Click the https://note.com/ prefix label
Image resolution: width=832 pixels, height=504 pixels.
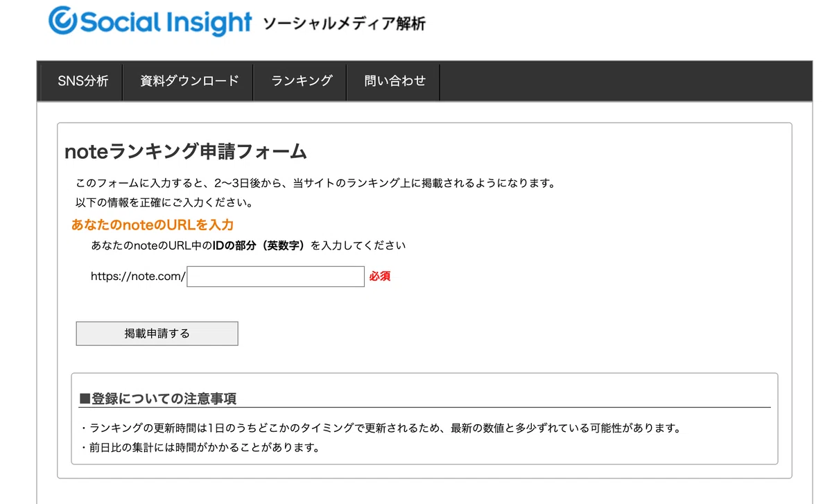point(138,276)
